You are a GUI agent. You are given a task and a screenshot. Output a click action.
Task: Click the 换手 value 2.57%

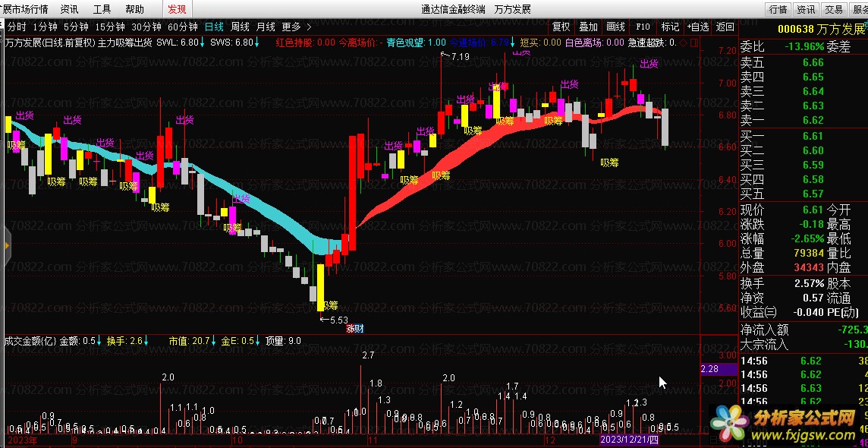809,283
